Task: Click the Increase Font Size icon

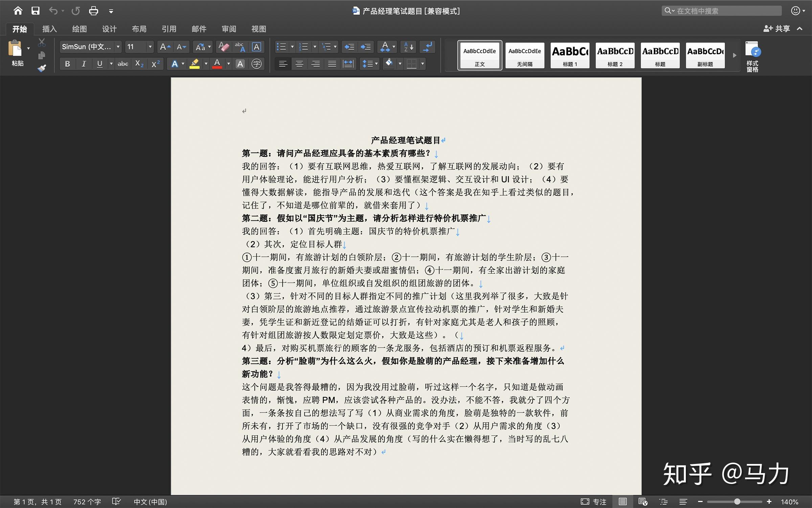Action: pyautogui.click(x=165, y=47)
